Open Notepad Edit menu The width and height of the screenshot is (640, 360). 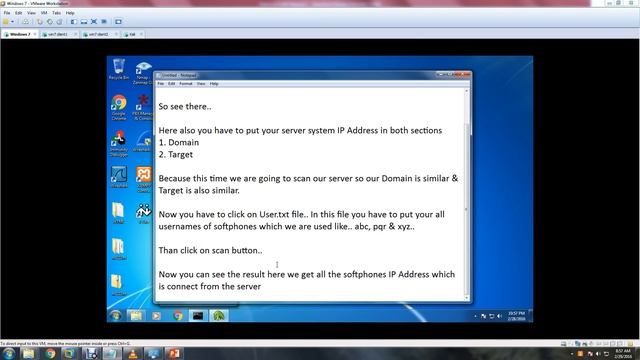coord(171,84)
